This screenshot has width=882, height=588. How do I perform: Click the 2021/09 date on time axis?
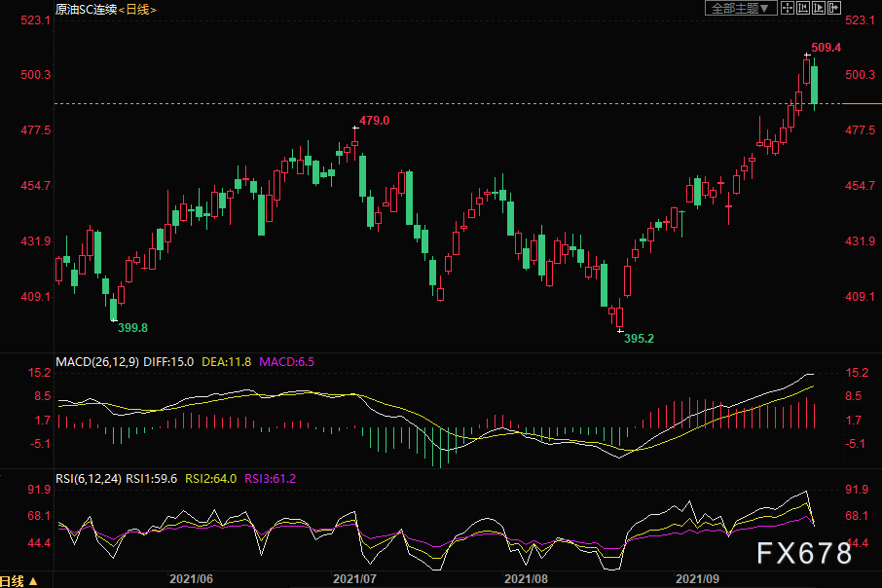click(697, 579)
